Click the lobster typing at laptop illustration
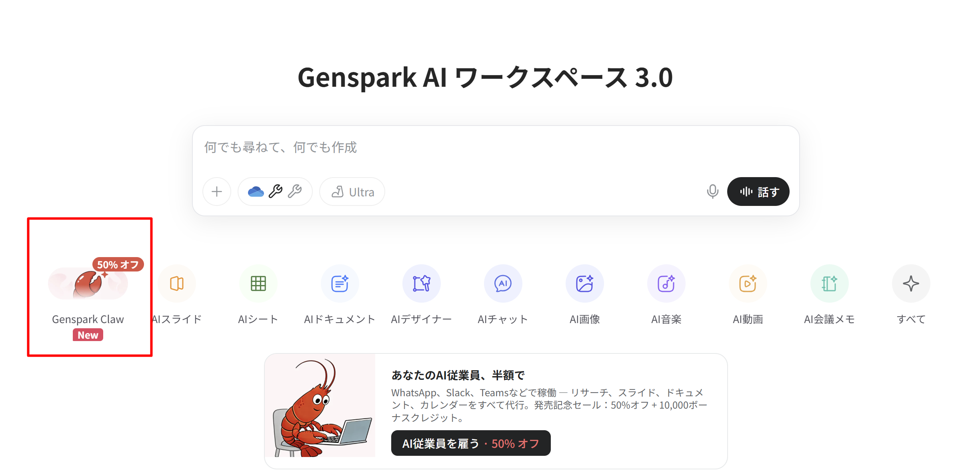Image resolution: width=980 pixels, height=473 pixels. click(320, 405)
